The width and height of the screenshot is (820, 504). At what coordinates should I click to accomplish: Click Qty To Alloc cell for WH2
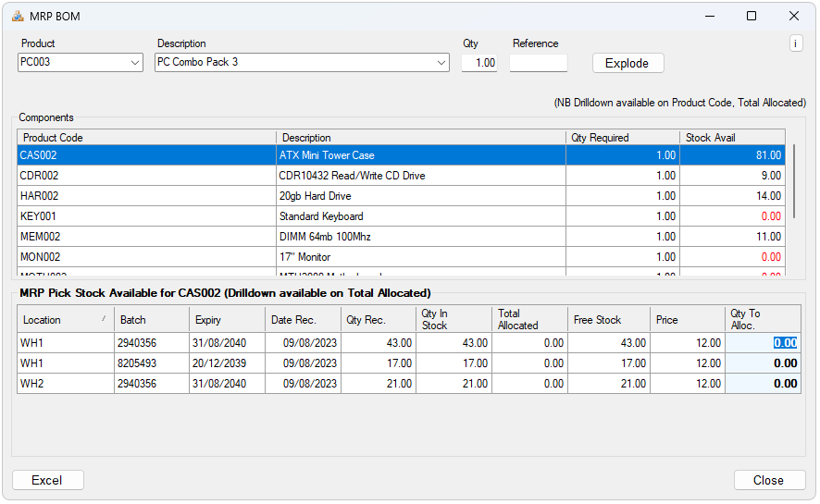pos(763,383)
